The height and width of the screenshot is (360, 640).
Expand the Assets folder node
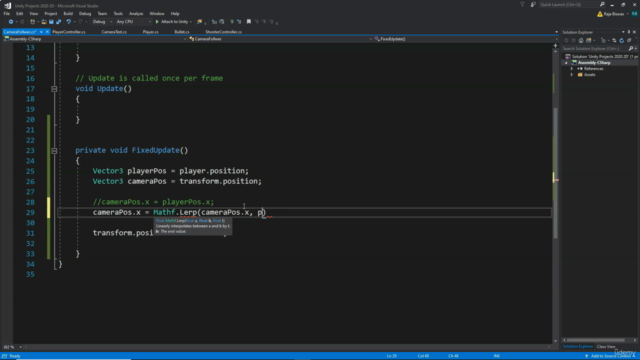click(572, 75)
